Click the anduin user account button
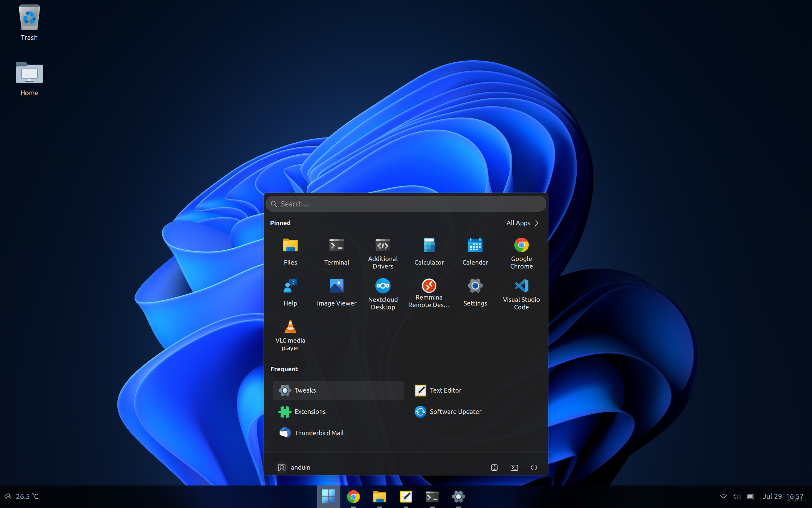 point(294,467)
